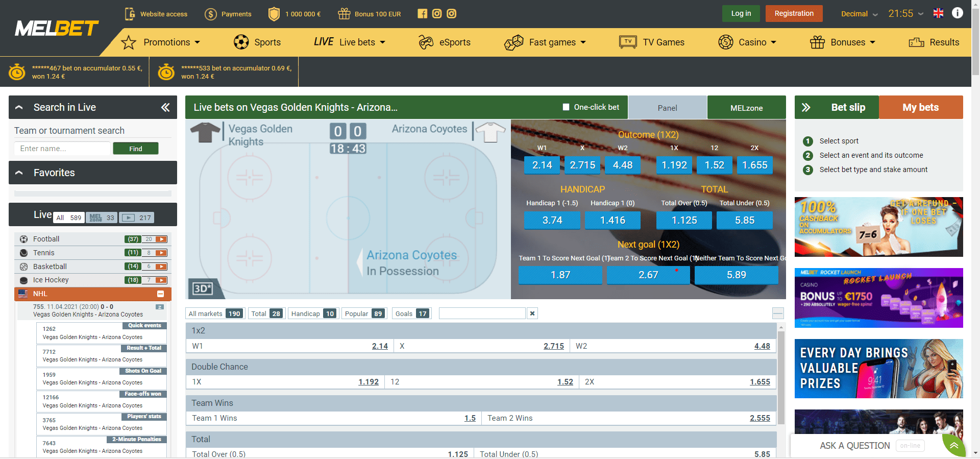Click the Registration button
Image resolution: width=980 pixels, height=459 pixels.
point(794,13)
